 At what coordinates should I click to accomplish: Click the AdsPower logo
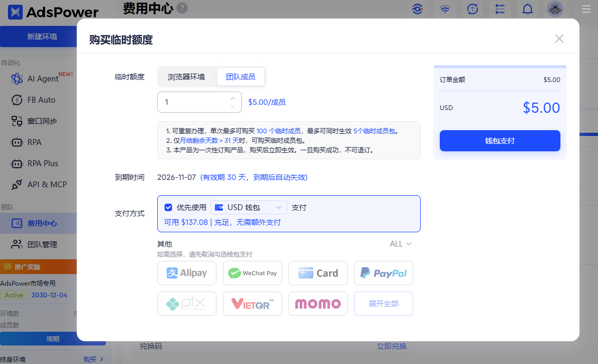(53, 12)
